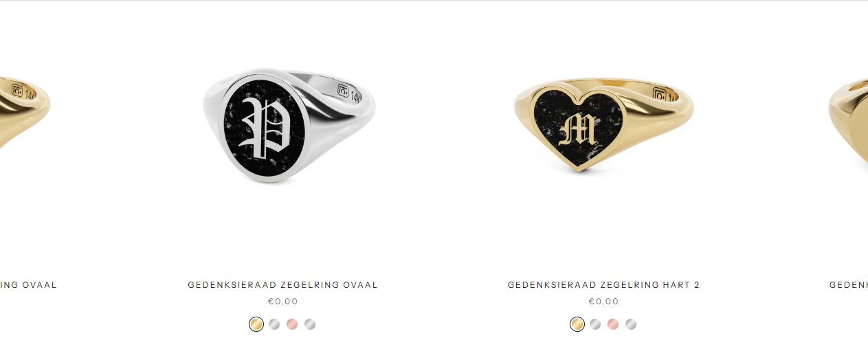Click the 14K hallmark inside the silver ring band
This screenshot has height=362, width=868.
[x=355, y=95]
